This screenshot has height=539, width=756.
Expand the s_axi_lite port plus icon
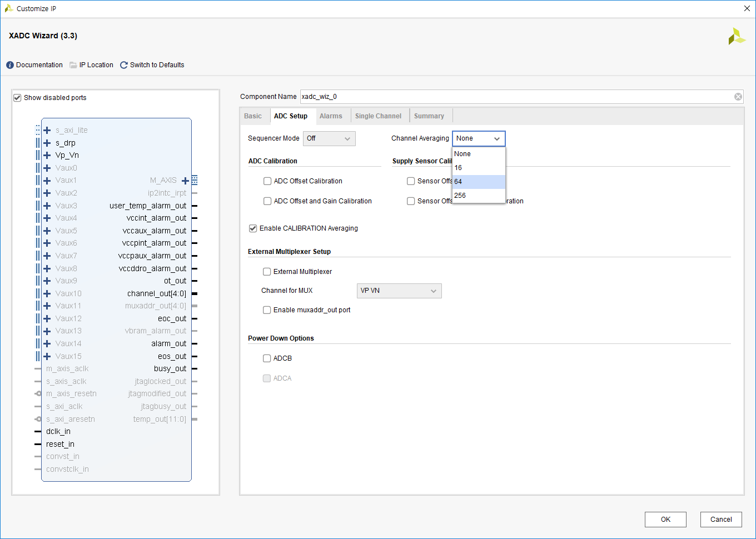[47, 131]
